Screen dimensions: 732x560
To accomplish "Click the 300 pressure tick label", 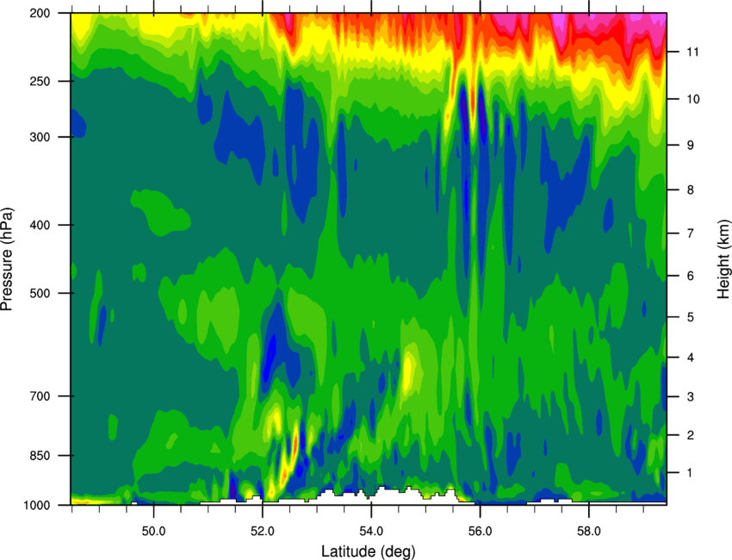I will pos(40,137).
